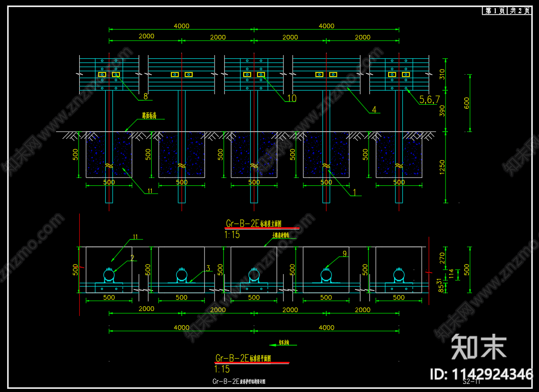This screenshot has height=392, width=539.
Task: Click the '1250' vertical dimension text
Action: 442,167
